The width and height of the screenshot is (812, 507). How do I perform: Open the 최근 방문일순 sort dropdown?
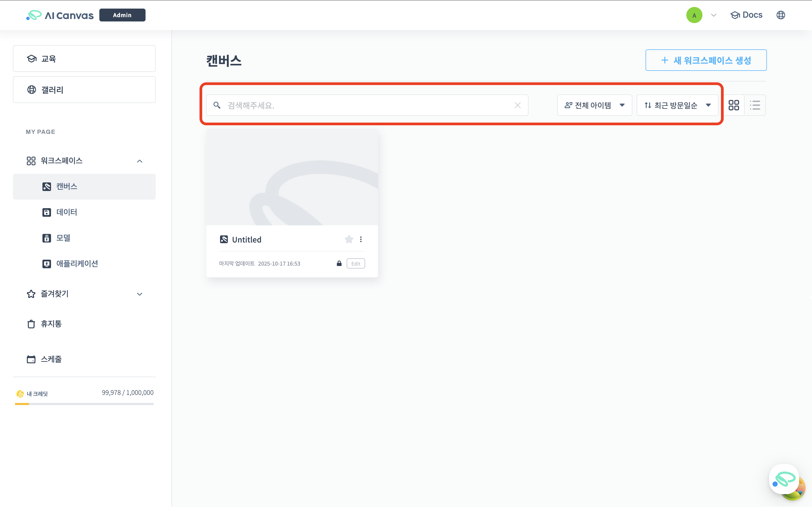(x=677, y=105)
